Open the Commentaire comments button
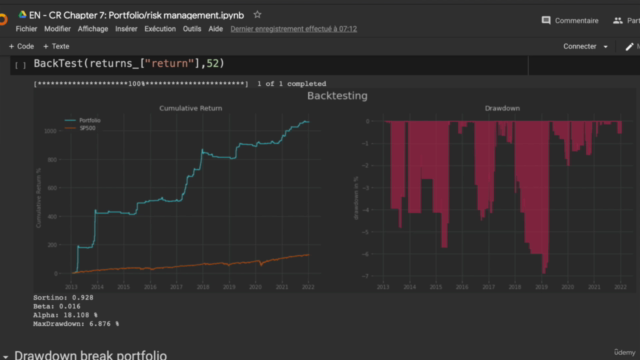 (x=570, y=20)
